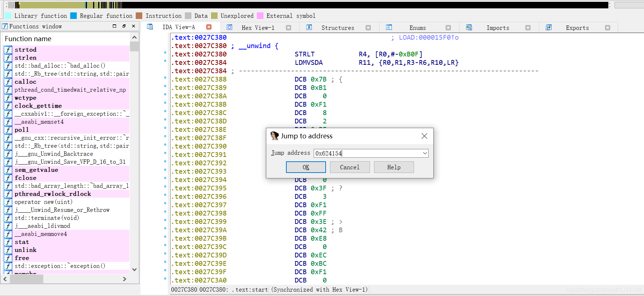Screen dimensions: 644x296
Task: Click function icon beside __aeabi_memset4
Action: click(x=8, y=122)
